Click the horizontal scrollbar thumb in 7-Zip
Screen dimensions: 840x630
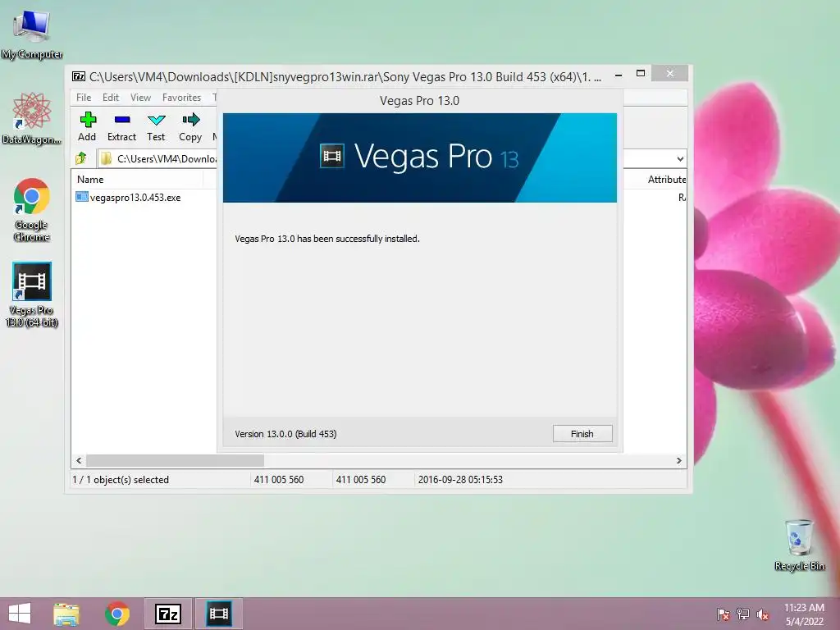[x=176, y=461]
